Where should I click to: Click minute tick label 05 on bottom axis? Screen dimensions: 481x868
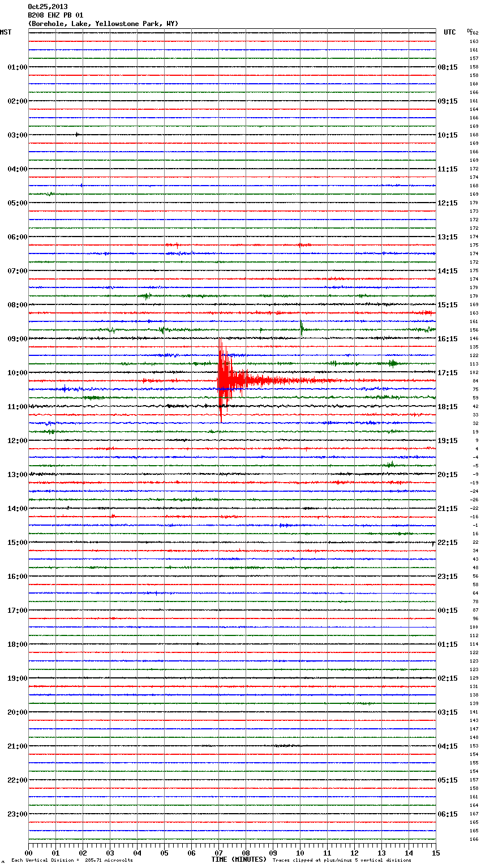(x=164, y=853)
